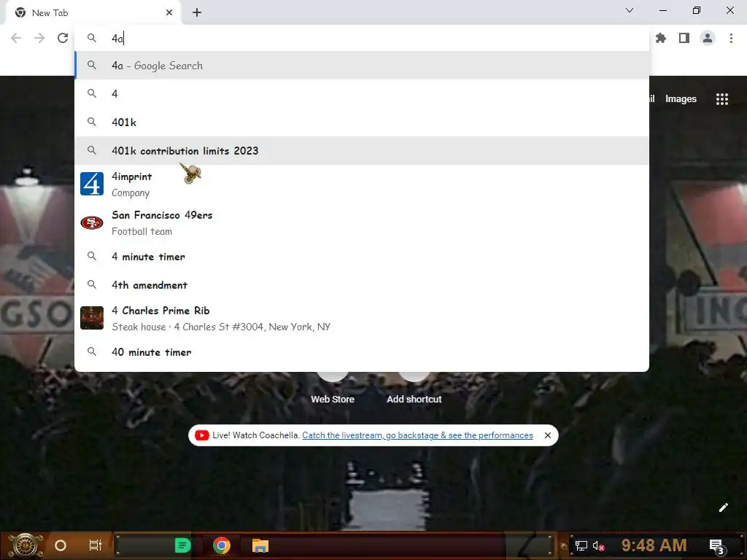The width and height of the screenshot is (747, 560).
Task: Pick the "4" search suggestion
Action: 362,94
